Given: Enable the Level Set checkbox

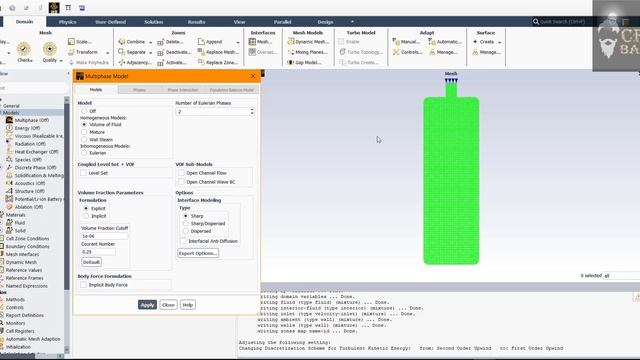Looking at the screenshot, I should point(84,173).
